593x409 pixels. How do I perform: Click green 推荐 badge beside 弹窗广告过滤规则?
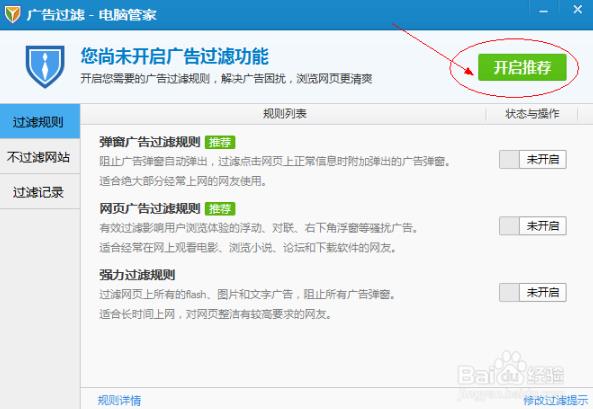click(x=220, y=142)
